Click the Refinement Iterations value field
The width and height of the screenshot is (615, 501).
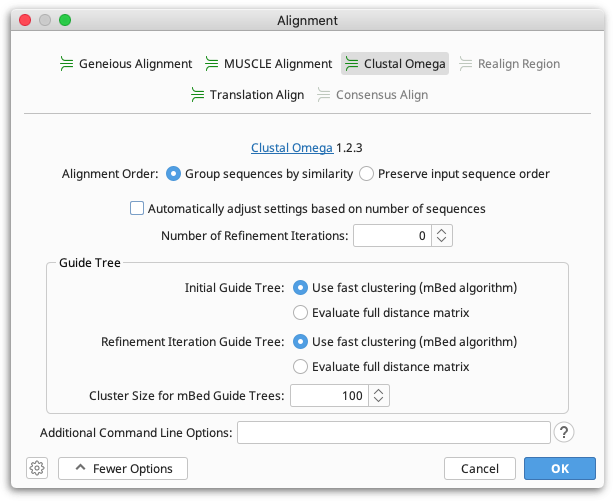[x=392, y=236]
